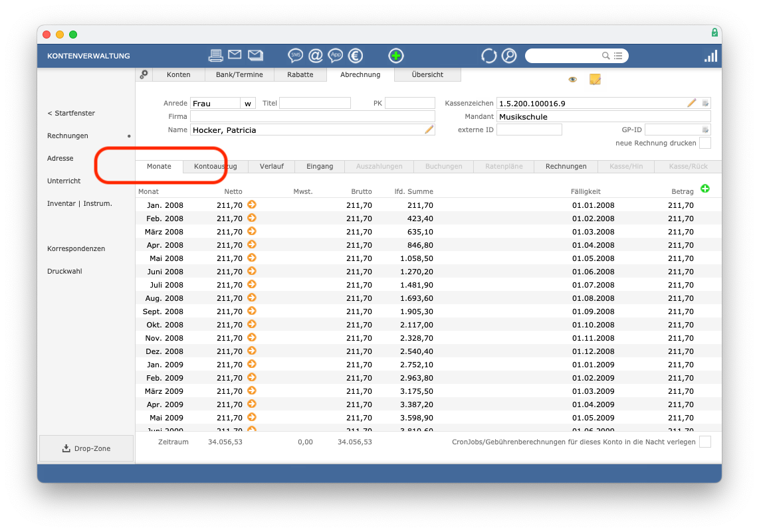Open Unterricht in the left sidebar

64,181
